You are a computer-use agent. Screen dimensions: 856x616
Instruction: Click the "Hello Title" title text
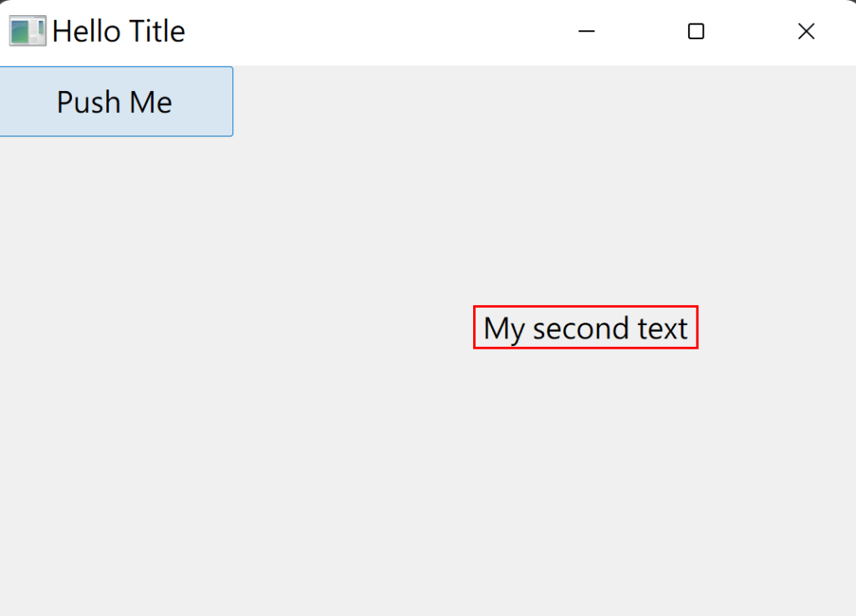(119, 32)
